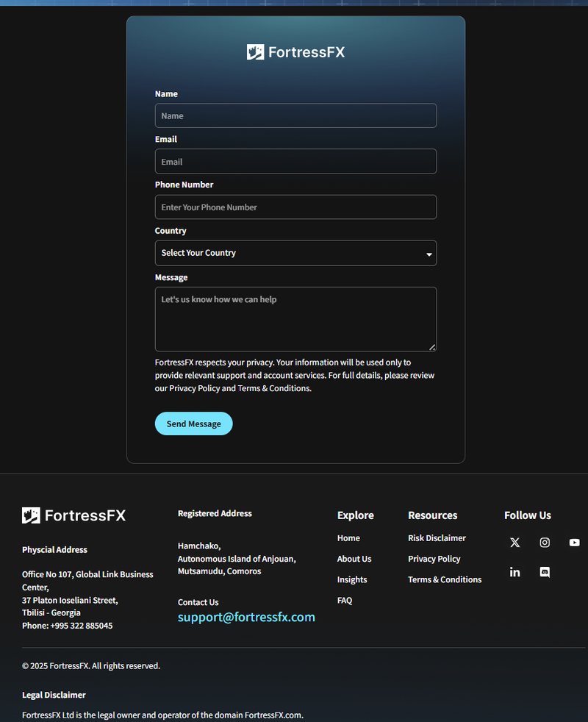Image resolution: width=588 pixels, height=722 pixels.
Task: Open the About Us footer link
Action: pos(354,559)
